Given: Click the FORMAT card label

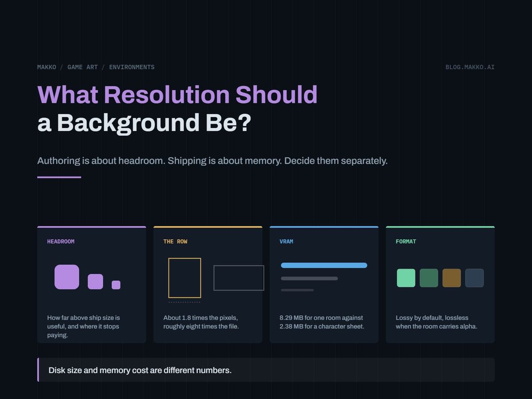Looking at the screenshot, I should [x=406, y=241].
